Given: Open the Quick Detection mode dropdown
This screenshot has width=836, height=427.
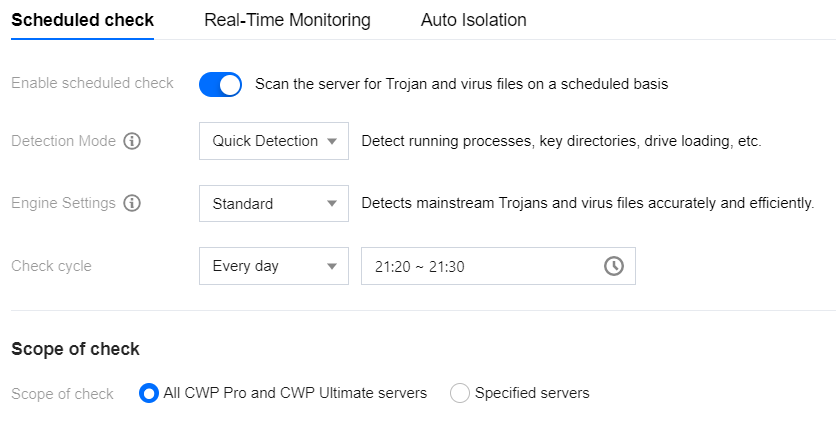Looking at the screenshot, I should (274, 141).
